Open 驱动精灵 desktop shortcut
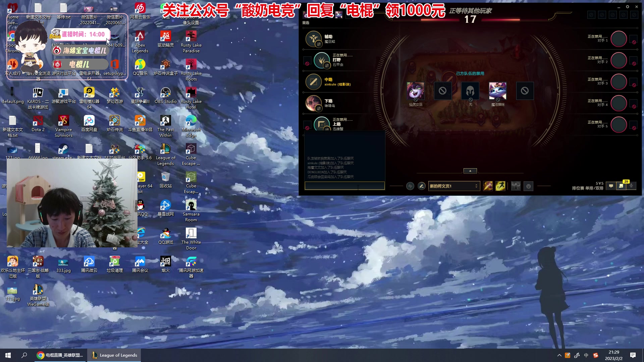The height and width of the screenshot is (362, 644). [x=166, y=39]
